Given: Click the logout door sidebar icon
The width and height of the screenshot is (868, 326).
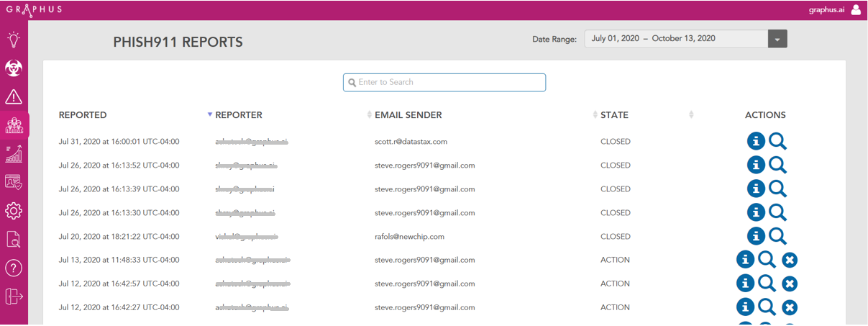Looking at the screenshot, I should (x=14, y=296).
